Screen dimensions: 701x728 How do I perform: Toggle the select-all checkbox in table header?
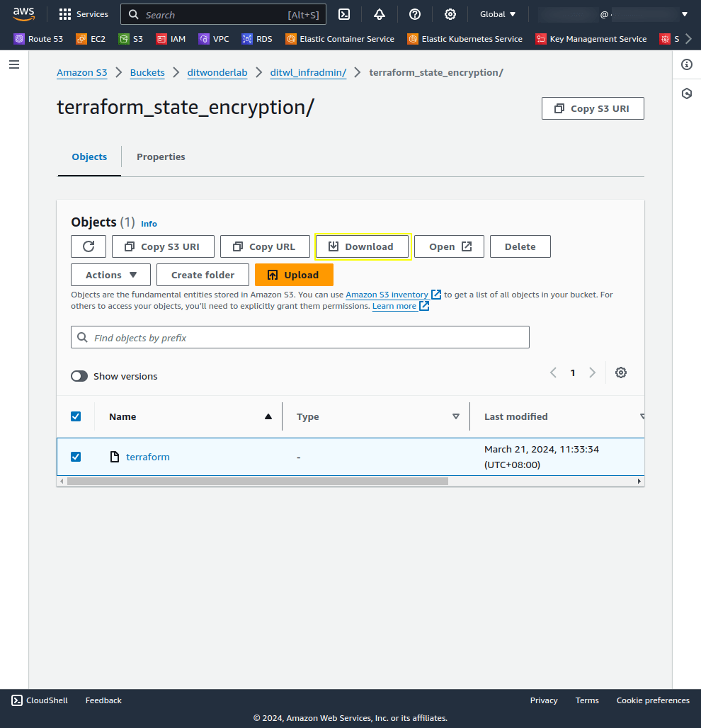[x=76, y=416]
